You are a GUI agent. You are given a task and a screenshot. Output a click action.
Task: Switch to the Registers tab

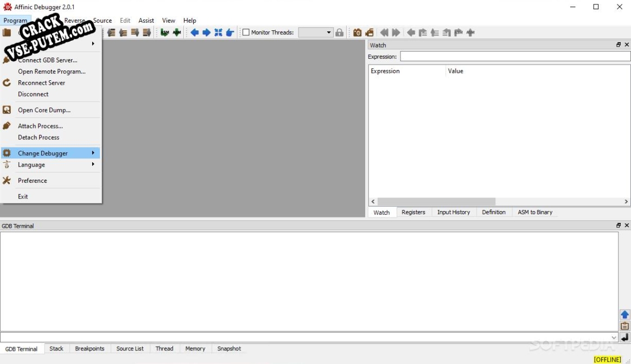pyautogui.click(x=413, y=212)
